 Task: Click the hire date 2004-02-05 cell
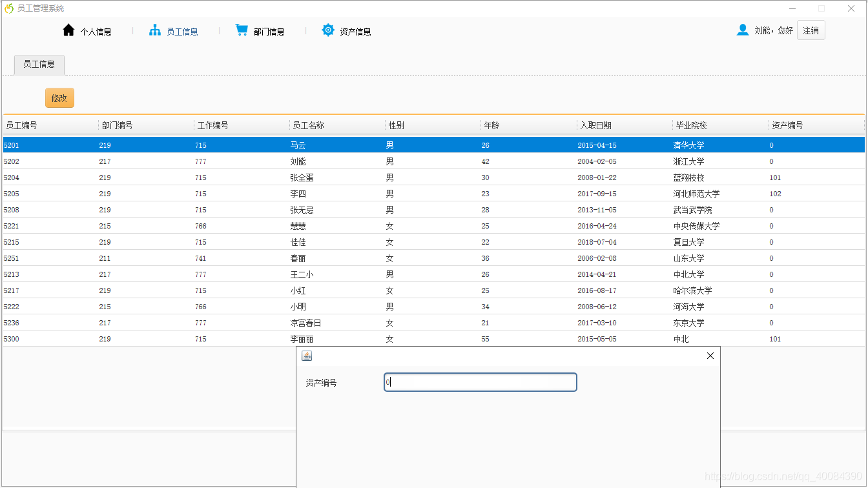click(x=625, y=161)
